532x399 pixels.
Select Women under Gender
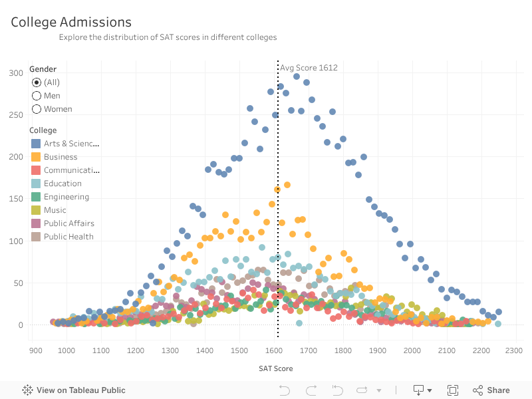pos(37,109)
